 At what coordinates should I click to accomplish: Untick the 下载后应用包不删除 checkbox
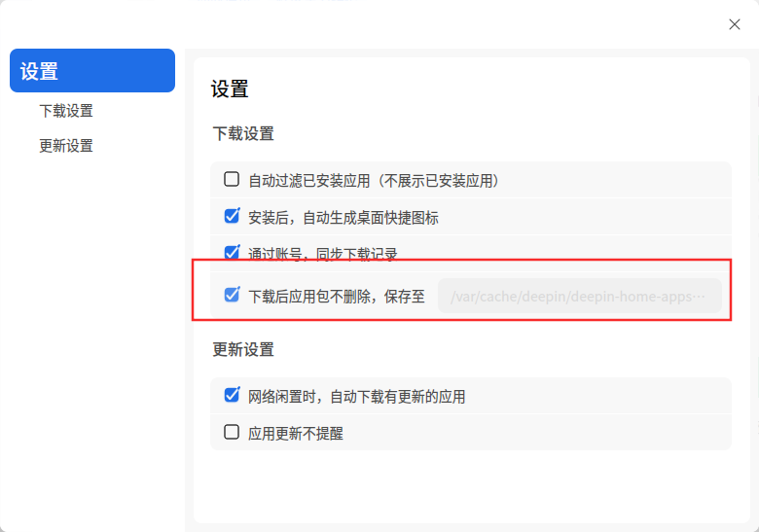232,295
